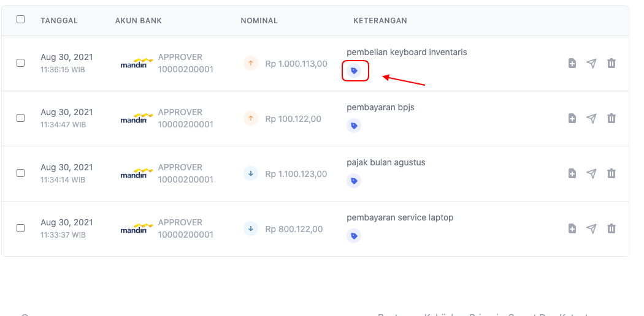Send the pembayaran bpjs transaction via paper plane icon
This screenshot has height=316, width=644.
(591, 118)
